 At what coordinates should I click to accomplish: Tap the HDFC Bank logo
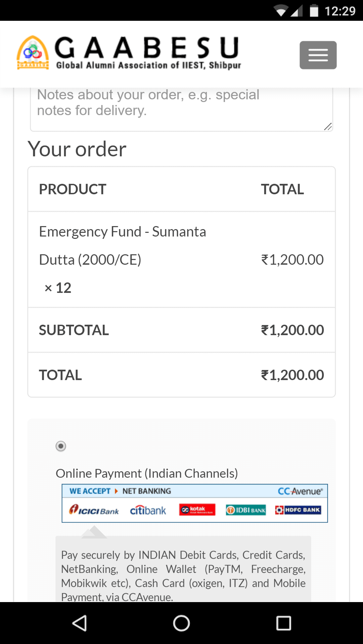298,510
